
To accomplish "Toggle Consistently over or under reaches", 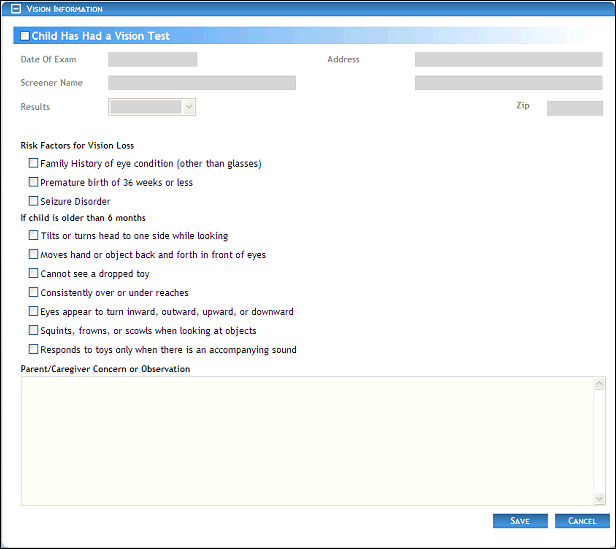I will coord(34,292).
